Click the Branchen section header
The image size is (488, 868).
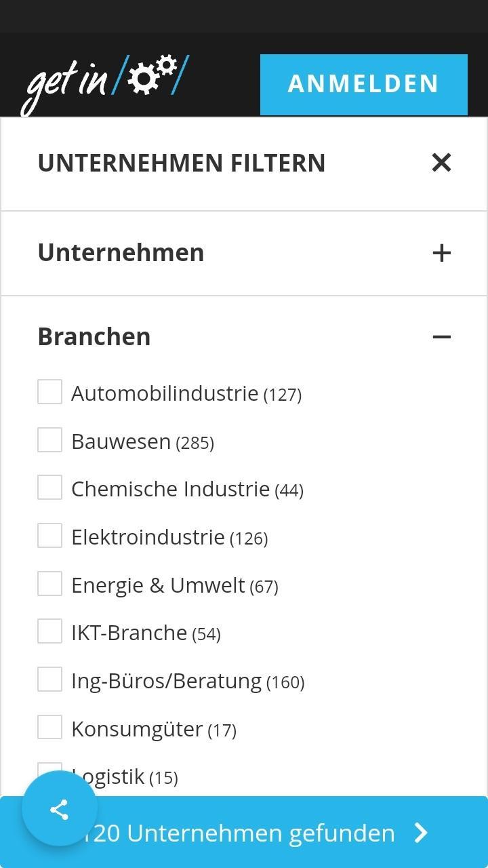[x=244, y=337]
